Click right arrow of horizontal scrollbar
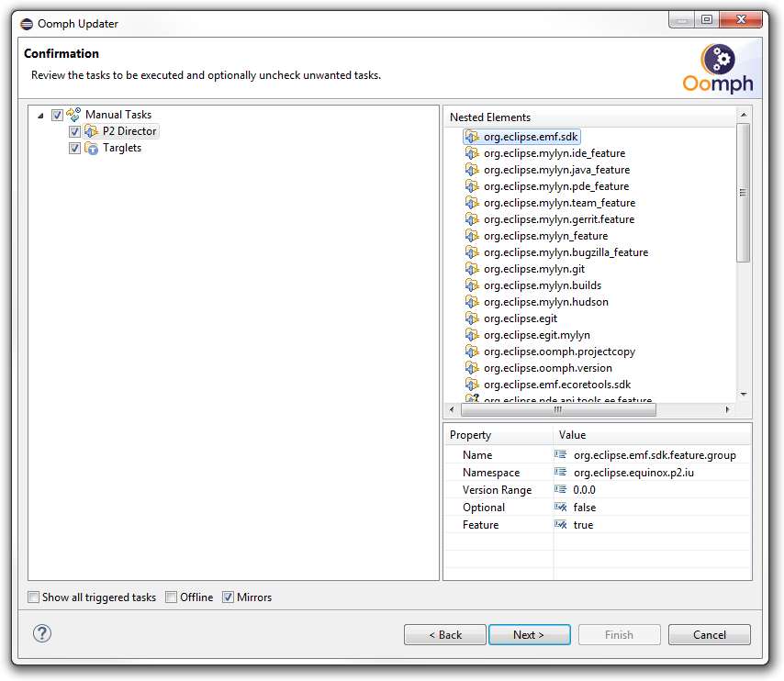The image size is (784, 681). point(728,410)
